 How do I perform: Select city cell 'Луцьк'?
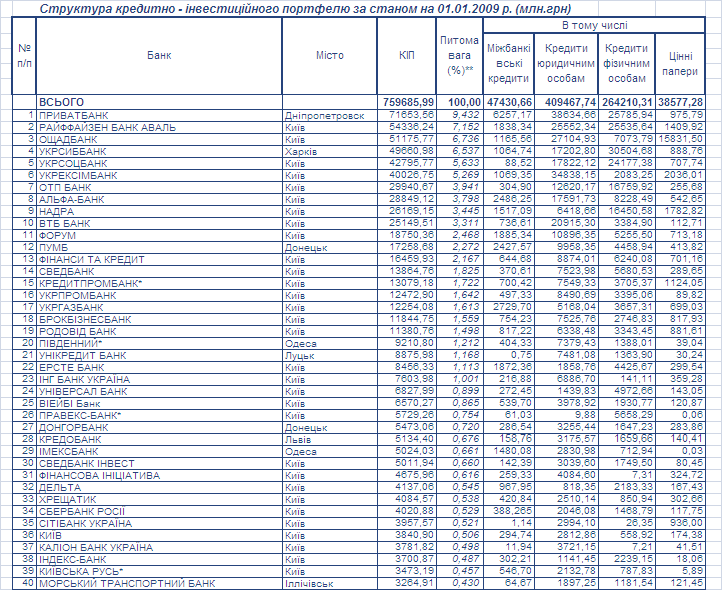[x=329, y=355]
